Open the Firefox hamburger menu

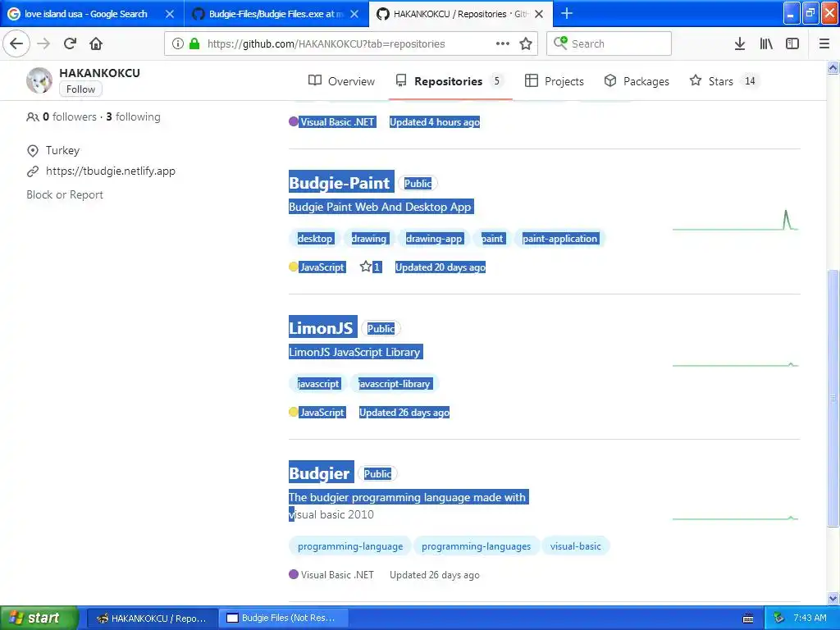click(x=824, y=43)
